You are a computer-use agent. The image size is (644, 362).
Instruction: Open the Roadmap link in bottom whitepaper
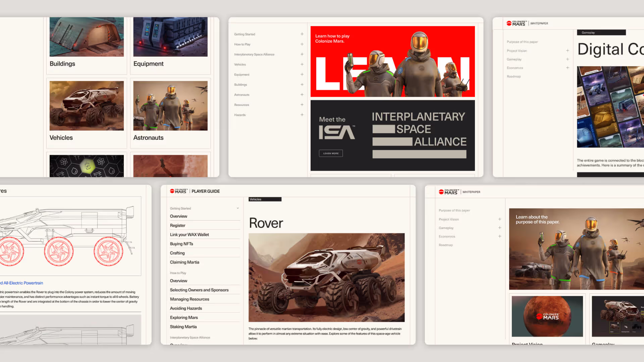click(445, 245)
